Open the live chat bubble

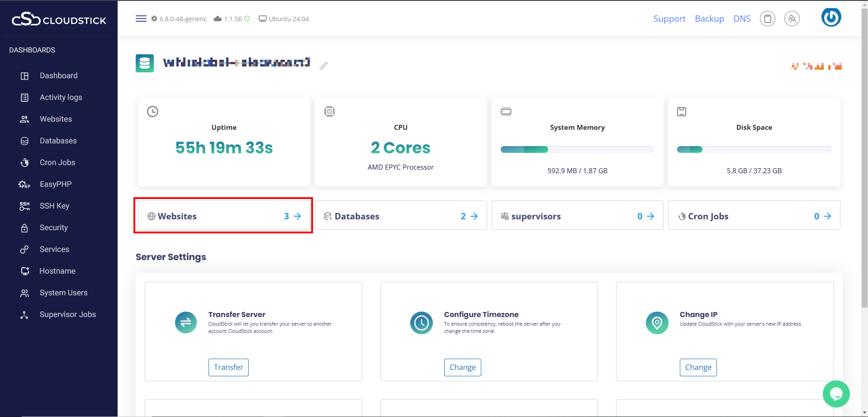(x=836, y=394)
